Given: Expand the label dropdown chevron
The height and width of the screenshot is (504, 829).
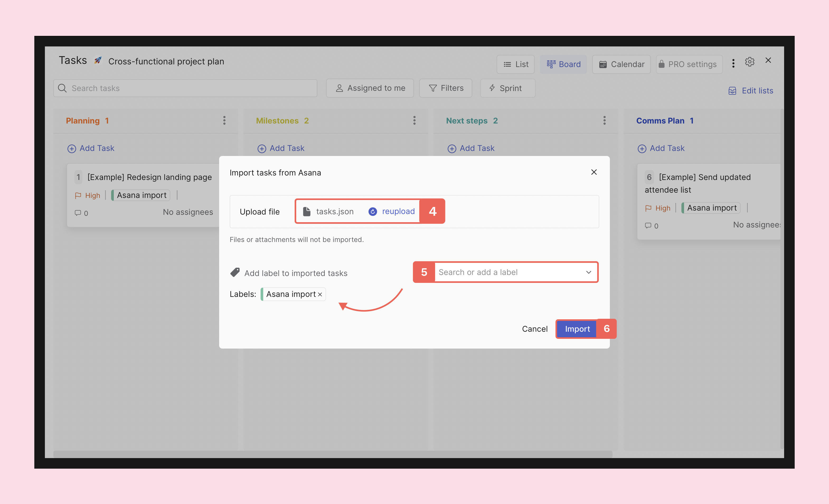Looking at the screenshot, I should [x=588, y=272].
